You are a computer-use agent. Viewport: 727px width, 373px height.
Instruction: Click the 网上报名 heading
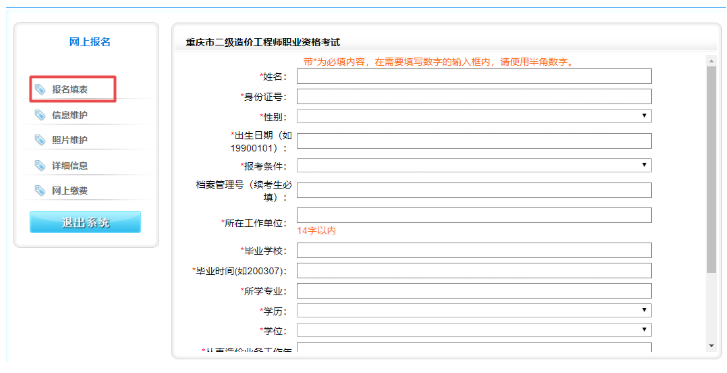tap(90, 42)
